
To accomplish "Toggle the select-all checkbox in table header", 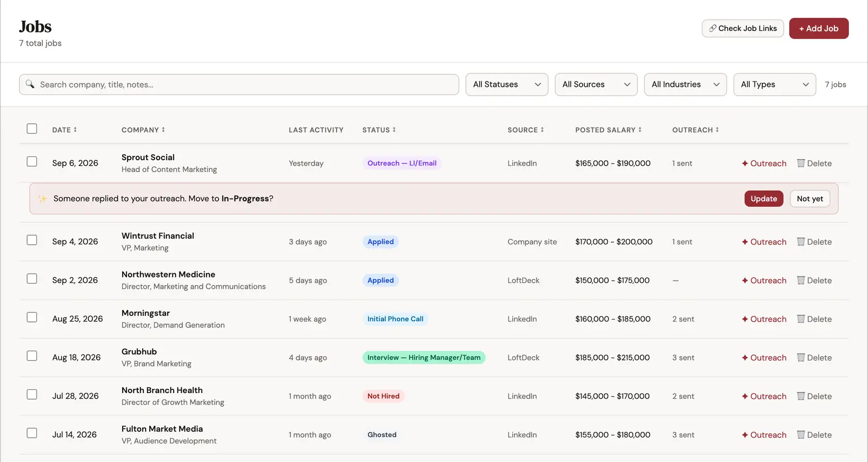I will point(32,129).
